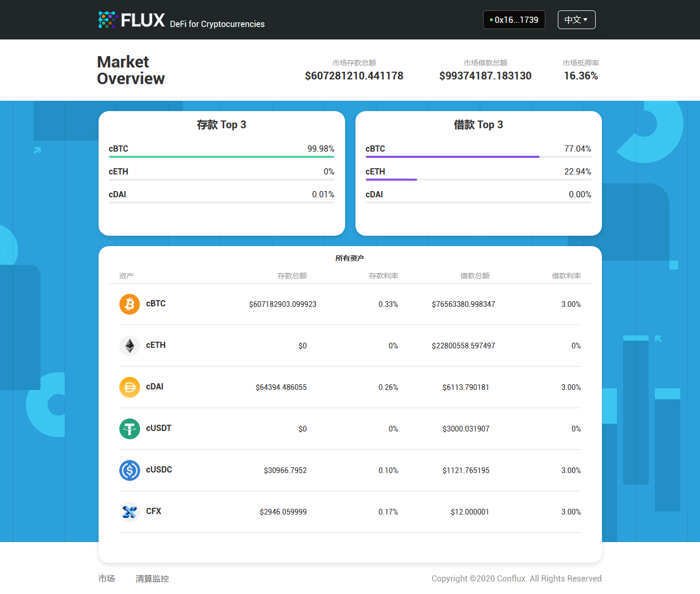This screenshot has height=594, width=700.
Task: Select the cDAI asset row name
Action: pyautogui.click(x=155, y=387)
